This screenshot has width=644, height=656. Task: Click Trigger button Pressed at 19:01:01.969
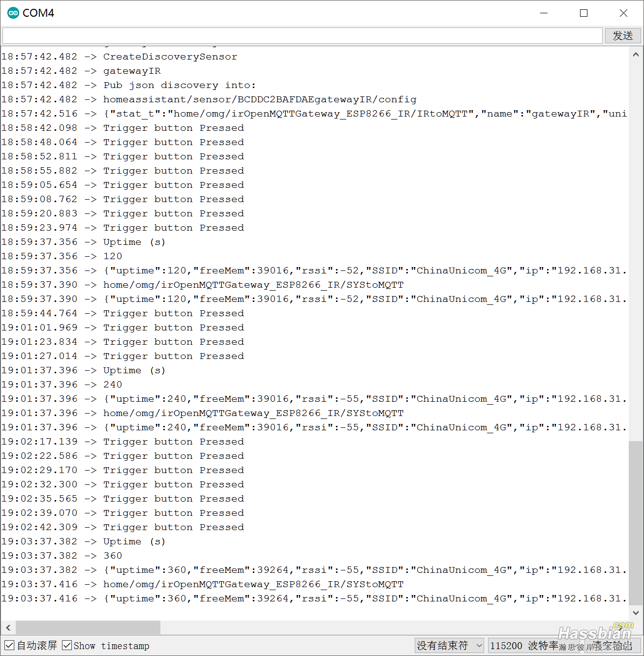[x=123, y=328]
